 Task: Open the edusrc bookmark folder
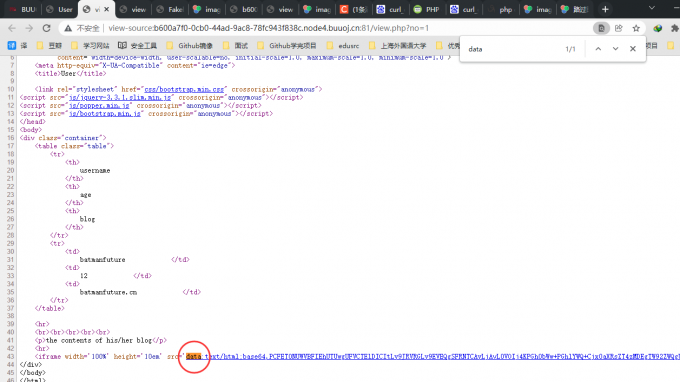(343, 46)
